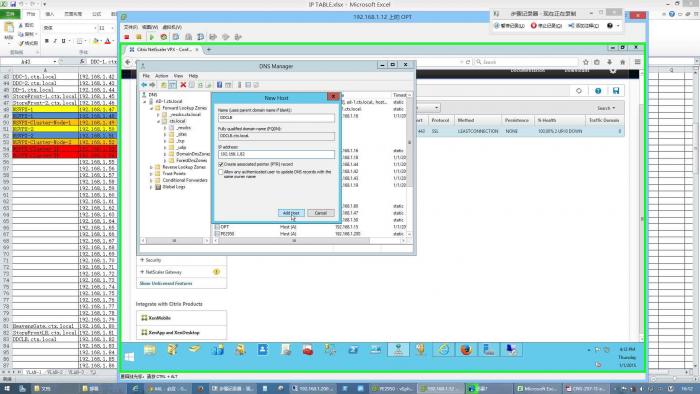Click the IP address field in New Host
Image resolution: width=700 pixels, height=394 pixels.
coord(276,154)
